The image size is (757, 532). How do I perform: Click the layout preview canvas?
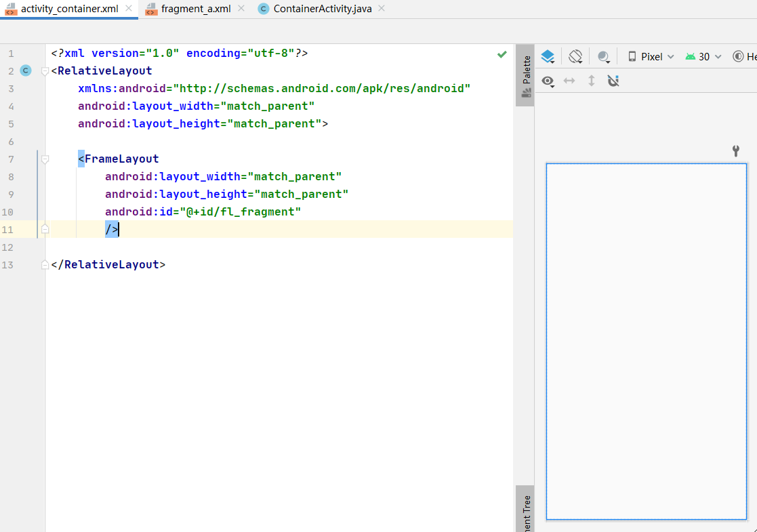[x=647, y=342]
